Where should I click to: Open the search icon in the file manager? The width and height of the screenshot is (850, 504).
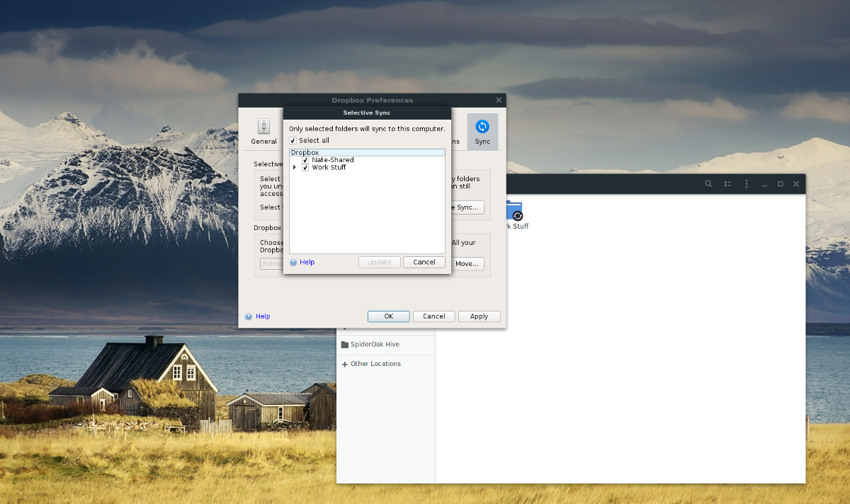(708, 183)
